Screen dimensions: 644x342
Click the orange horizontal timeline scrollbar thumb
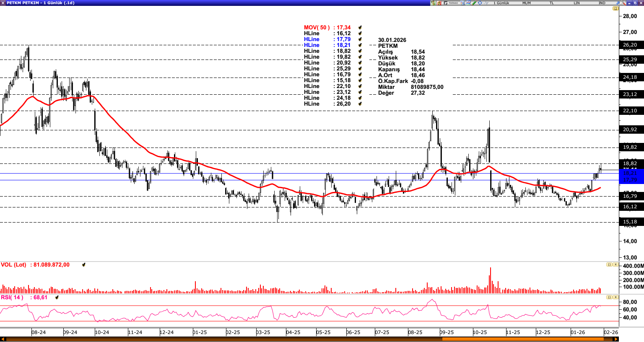pos(528,339)
